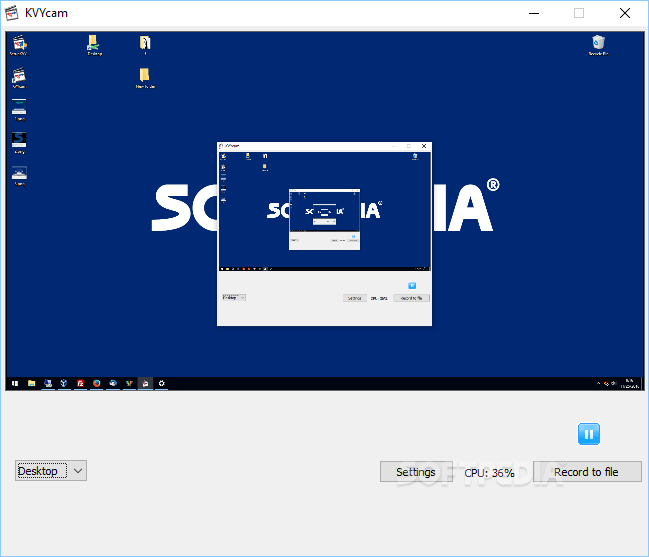The width and height of the screenshot is (649, 557).
Task: Close the KVYcam window
Action: pyautogui.click(x=625, y=13)
